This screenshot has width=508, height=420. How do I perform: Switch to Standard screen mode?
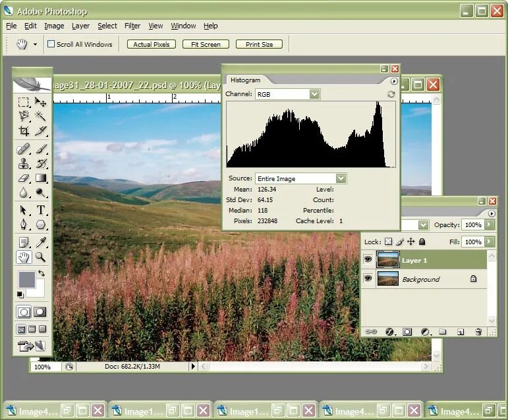(21, 329)
